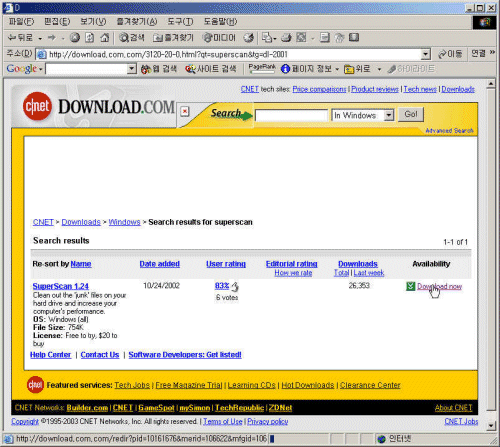Click the vertical scrollbar down arrow
Screen dimensions: 500x447
[x=490, y=425]
